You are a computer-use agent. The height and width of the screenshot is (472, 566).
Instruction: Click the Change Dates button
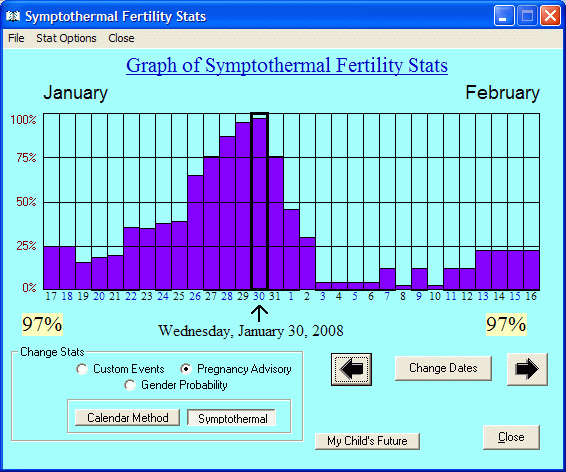pos(443,368)
